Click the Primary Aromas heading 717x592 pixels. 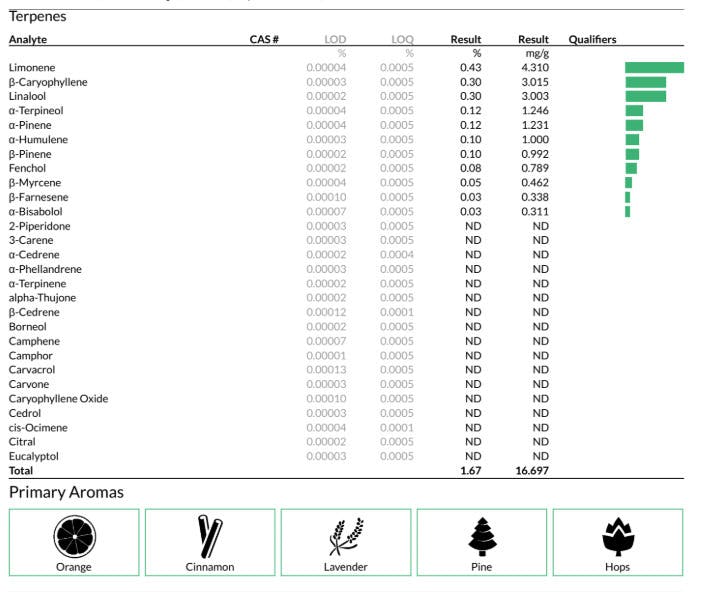[66, 492]
